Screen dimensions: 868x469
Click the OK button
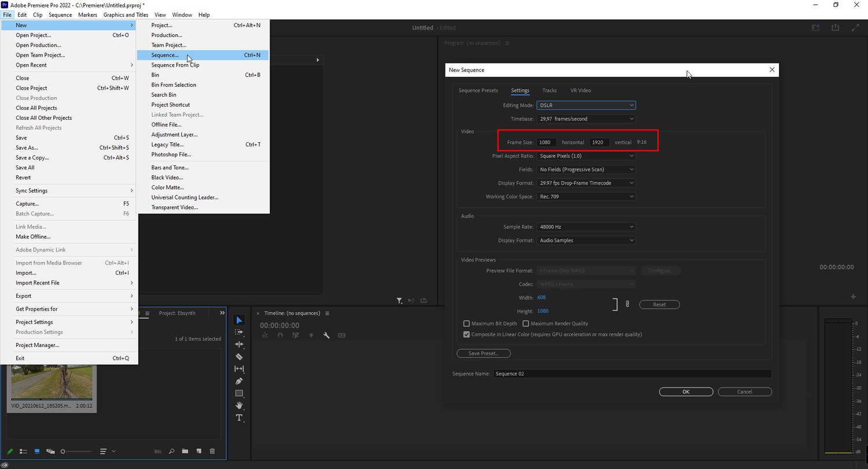(x=686, y=392)
